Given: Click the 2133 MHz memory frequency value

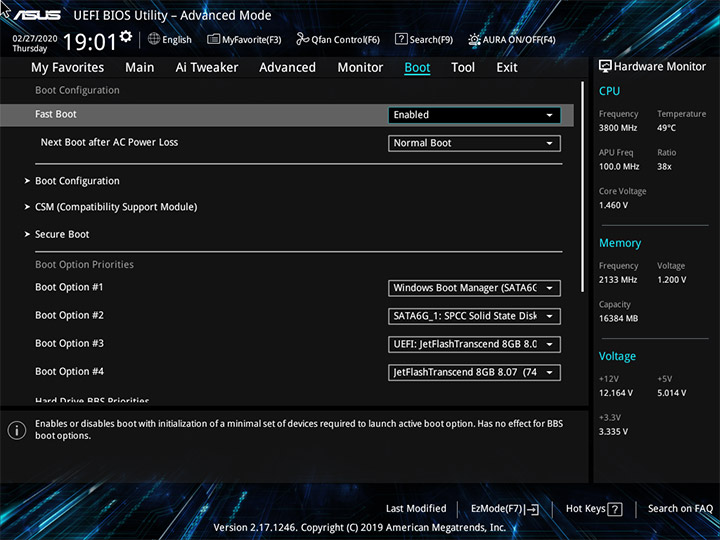Looking at the screenshot, I should click(618, 280).
